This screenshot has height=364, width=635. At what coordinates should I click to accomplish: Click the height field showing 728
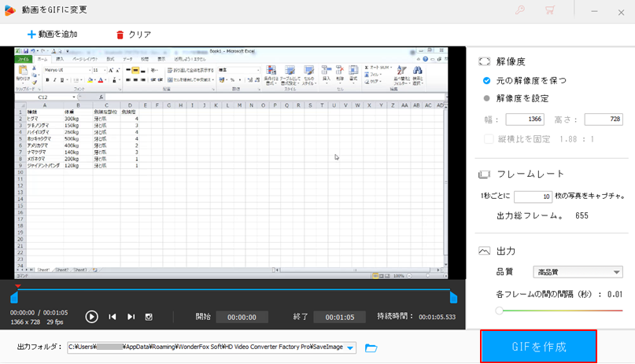pos(604,119)
